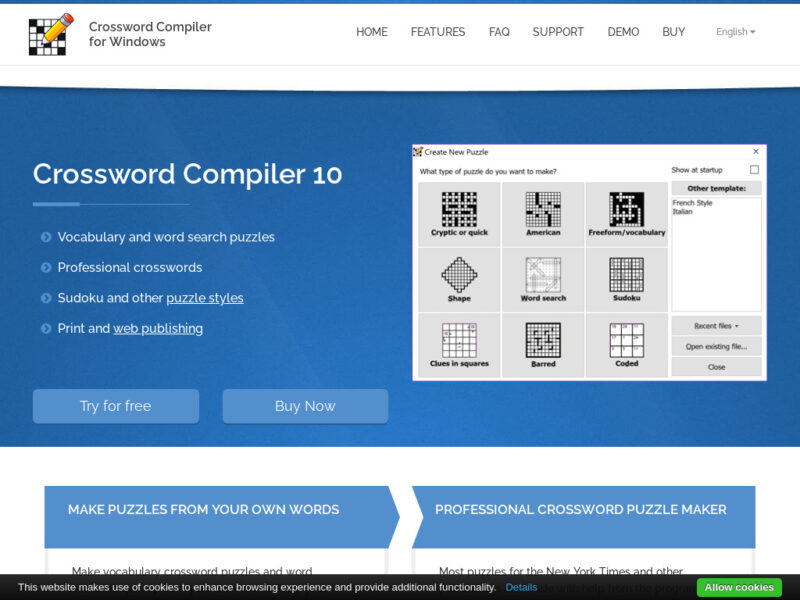This screenshot has height=600, width=800.
Task: Pick the Clues in squares icon
Action: pos(459,340)
